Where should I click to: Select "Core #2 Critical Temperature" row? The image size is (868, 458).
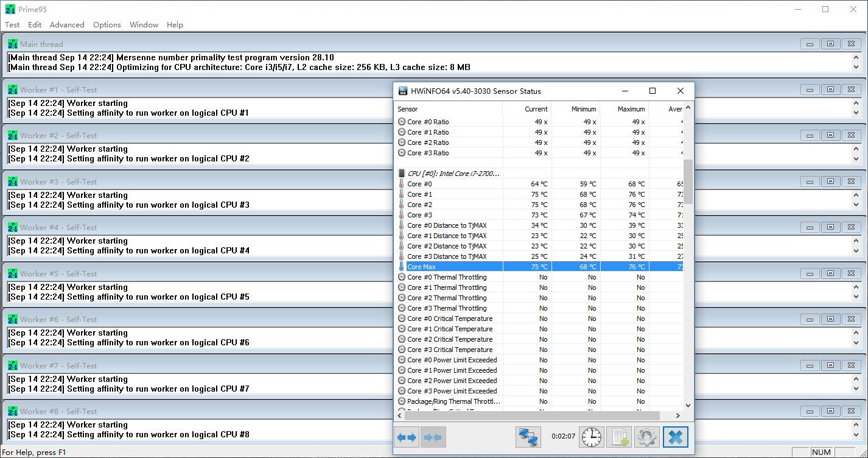tap(539, 339)
